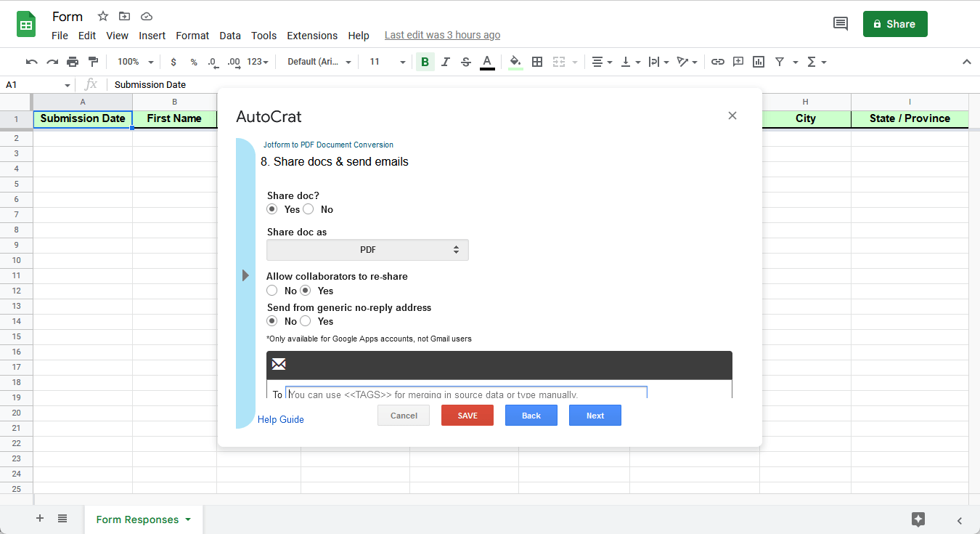
Task: Open the Edit menu
Action: pos(87,36)
